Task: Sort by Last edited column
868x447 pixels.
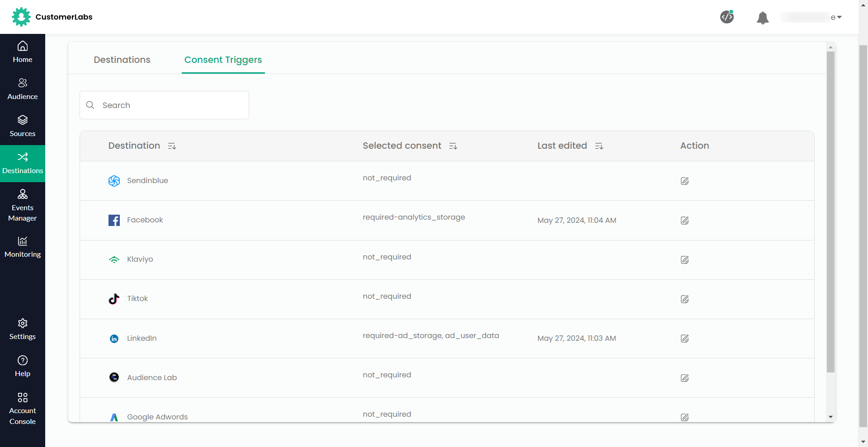Action: [599, 146]
